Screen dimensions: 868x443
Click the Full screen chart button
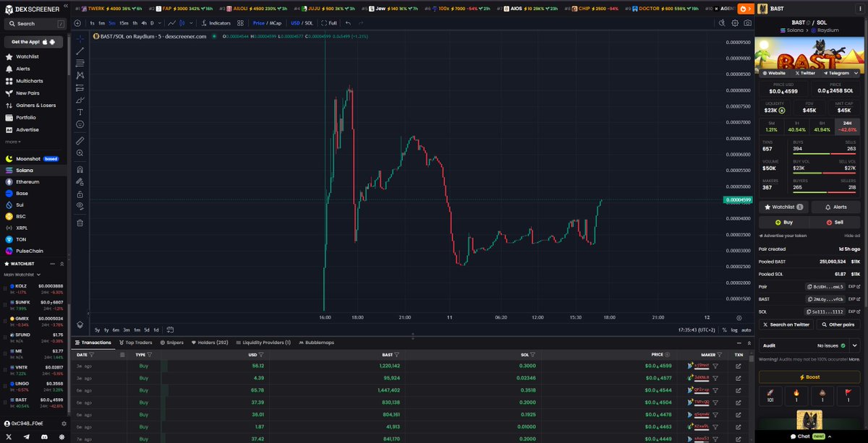(x=329, y=23)
